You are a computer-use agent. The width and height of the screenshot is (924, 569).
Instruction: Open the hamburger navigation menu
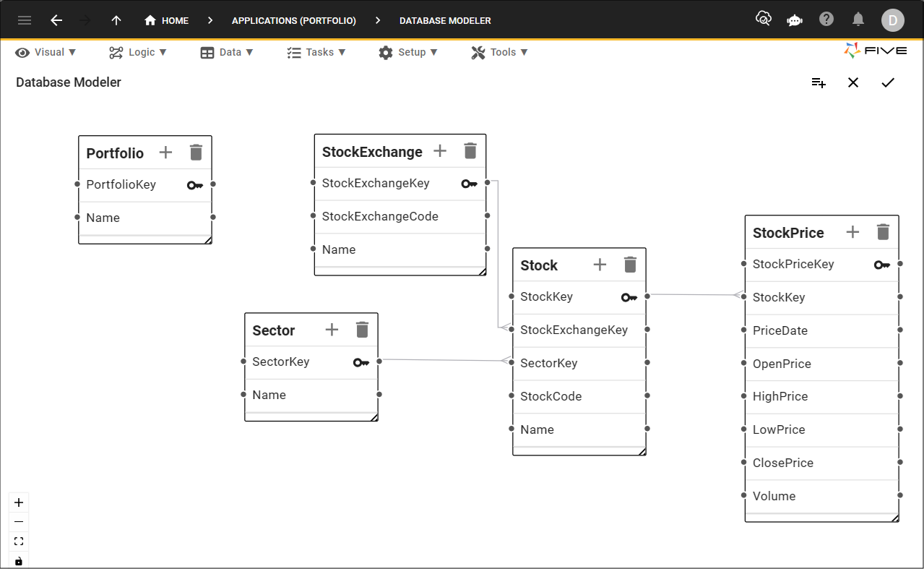25,20
